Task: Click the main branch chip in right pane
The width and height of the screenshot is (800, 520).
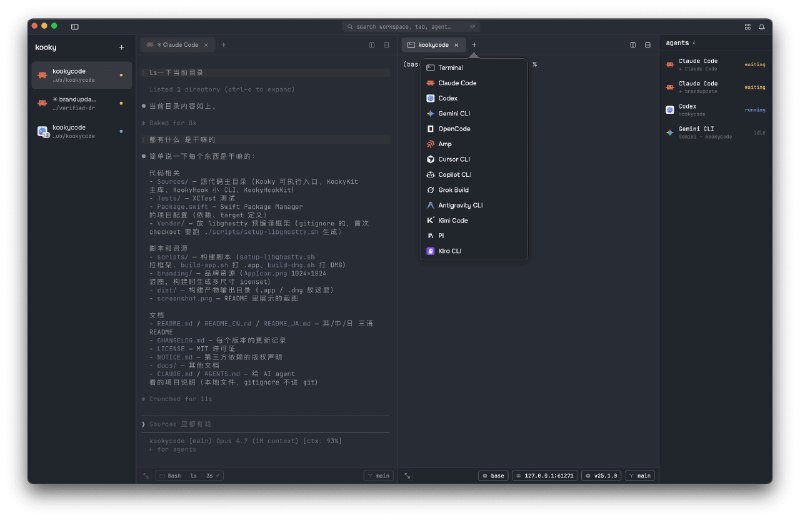Action: tap(640, 476)
